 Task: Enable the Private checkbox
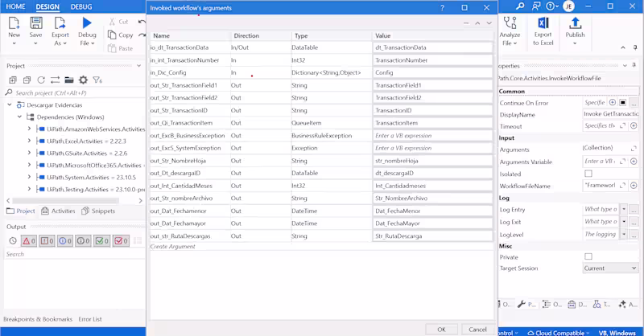click(x=588, y=256)
